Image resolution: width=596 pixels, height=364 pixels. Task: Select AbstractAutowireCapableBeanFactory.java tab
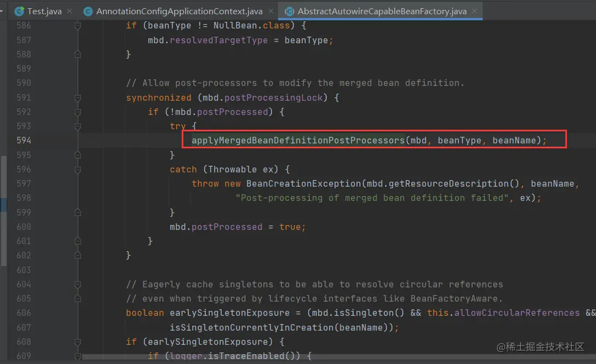[382, 11]
